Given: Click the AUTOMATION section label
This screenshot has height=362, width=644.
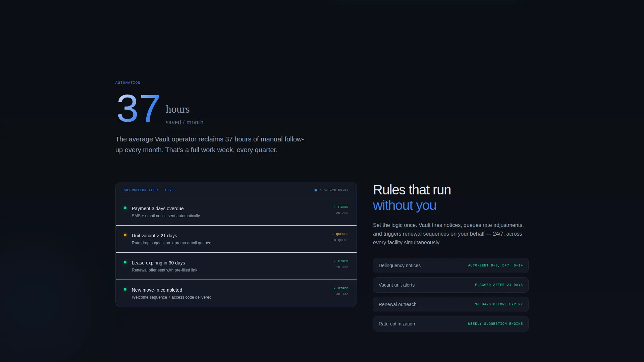Looking at the screenshot, I should 128,83.
